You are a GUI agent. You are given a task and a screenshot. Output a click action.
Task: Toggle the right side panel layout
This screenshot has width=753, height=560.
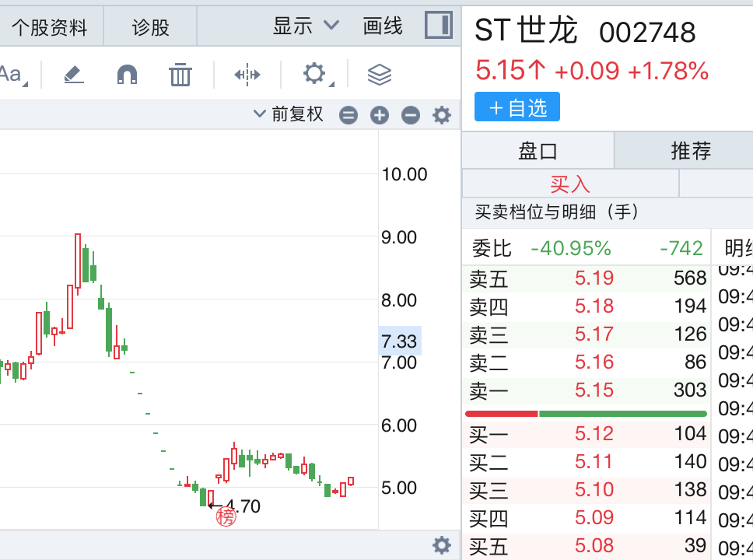click(439, 26)
